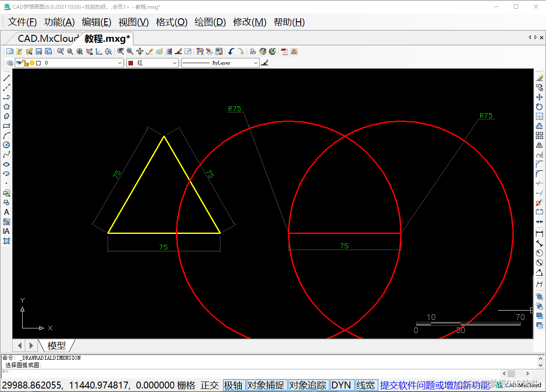Switch to the 教程.mxg* tab

107,38
